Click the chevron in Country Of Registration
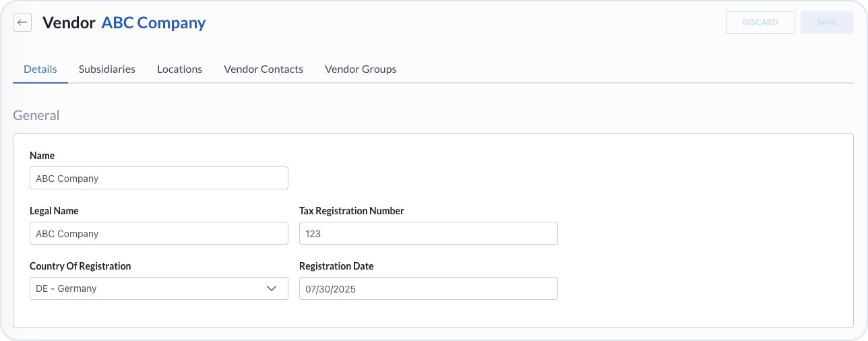The width and height of the screenshot is (868, 341). tap(272, 288)
